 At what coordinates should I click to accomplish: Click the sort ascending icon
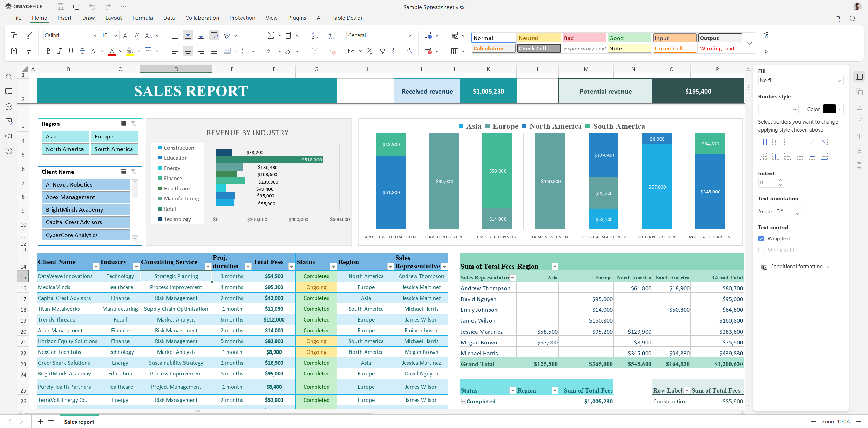click(x=314, y=35)
